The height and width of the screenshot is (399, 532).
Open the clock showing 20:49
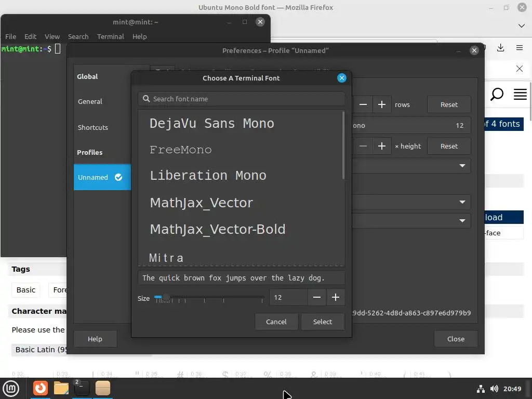coord(512,389)
